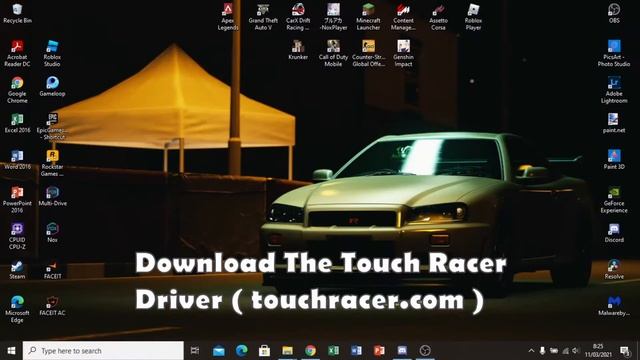Open the Windows Start menu
The width and height of the screenshot is (640, 360).
click(11, 351)
